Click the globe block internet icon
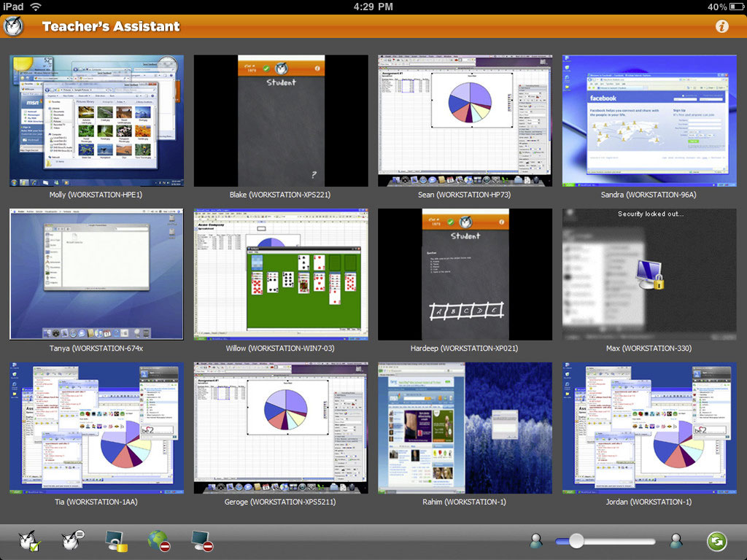Image resolution: width=747 pixels, height=560 pixels. coord(158,541)
